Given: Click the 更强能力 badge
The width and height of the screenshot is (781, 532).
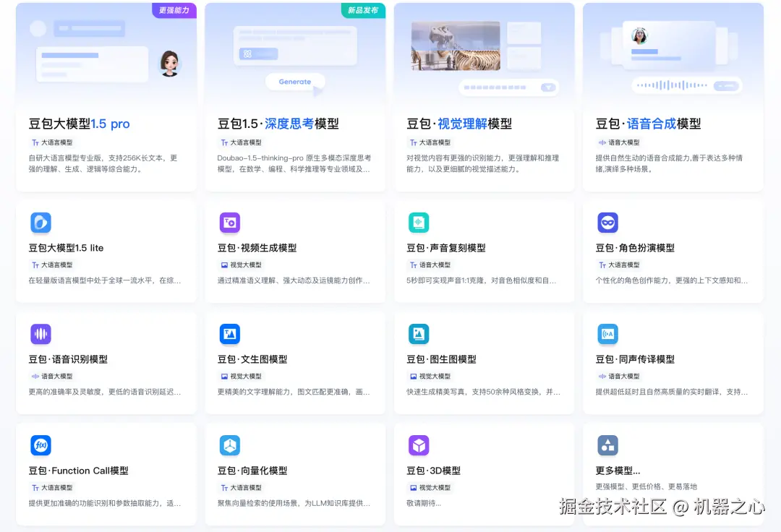Looking at the screenshot, I should 174,10.
